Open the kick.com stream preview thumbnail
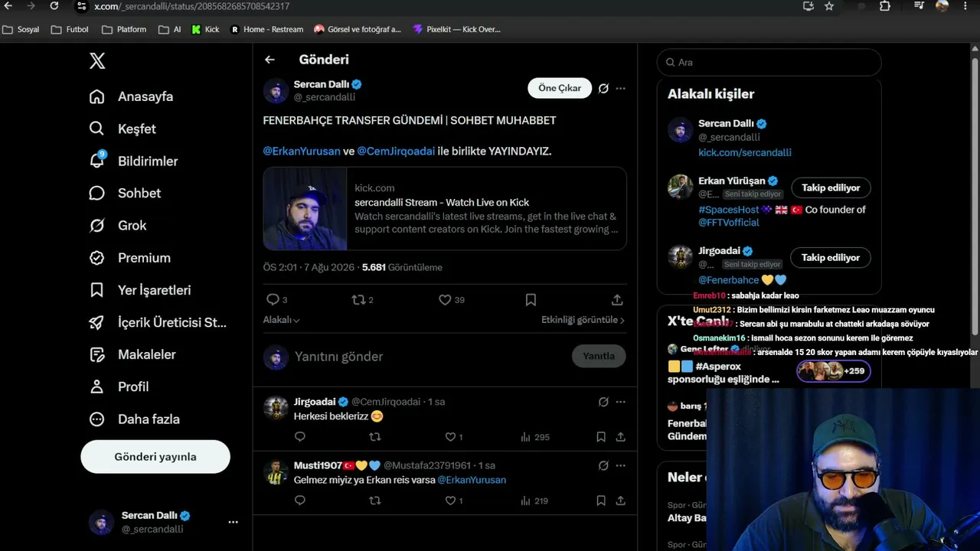Viewport: 980px width, 551px height. [305, 209]
